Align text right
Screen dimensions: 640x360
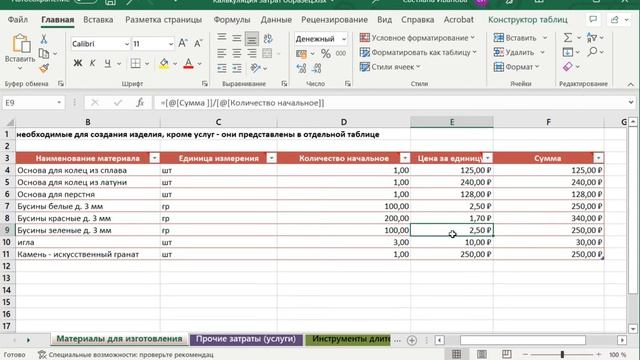coord(252,53)
